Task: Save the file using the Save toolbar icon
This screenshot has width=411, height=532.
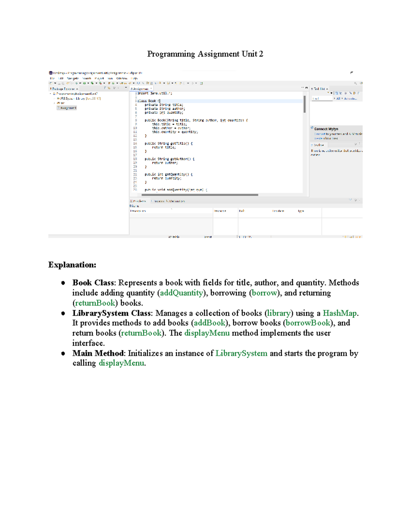Action: pos(59,83)
